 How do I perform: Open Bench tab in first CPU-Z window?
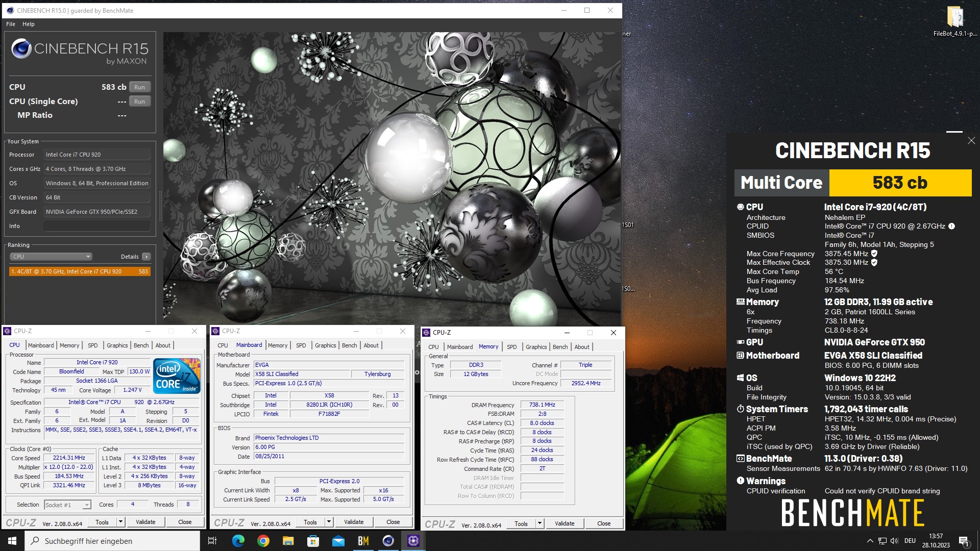tap(141, 345)
